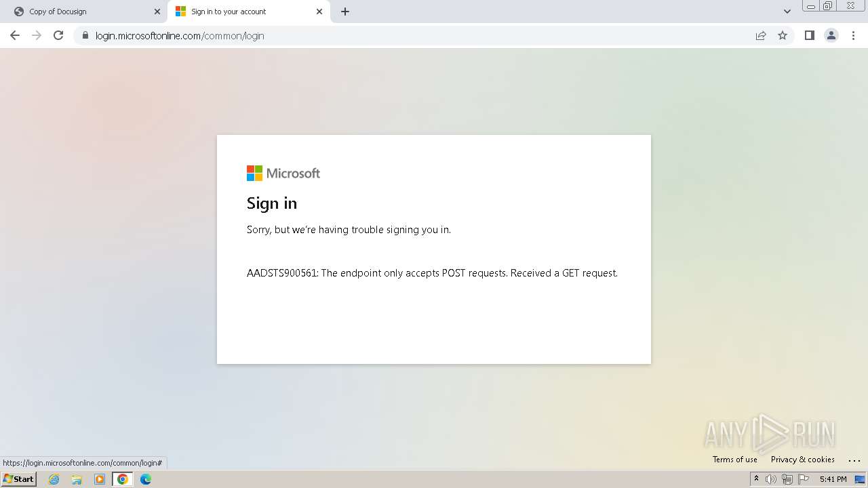Click the Microsoft logo

pos(283,174)
